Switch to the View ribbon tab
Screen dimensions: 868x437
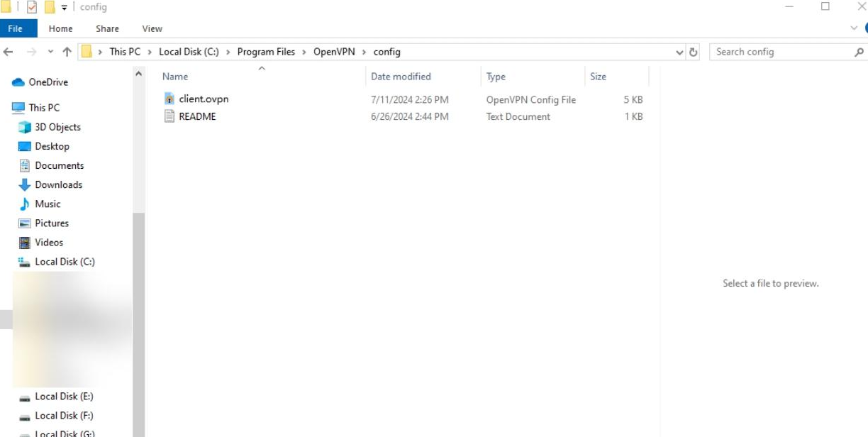[x=152, y=28]
